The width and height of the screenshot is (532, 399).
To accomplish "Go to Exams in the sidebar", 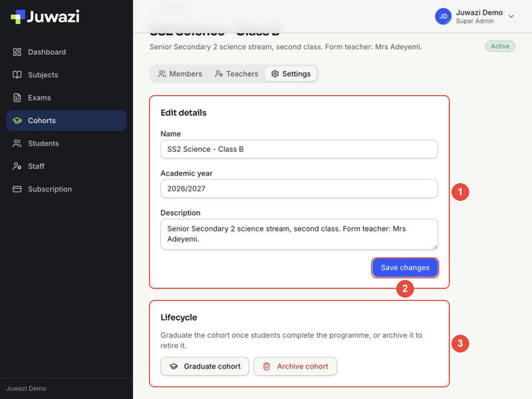I will [66, 98].
